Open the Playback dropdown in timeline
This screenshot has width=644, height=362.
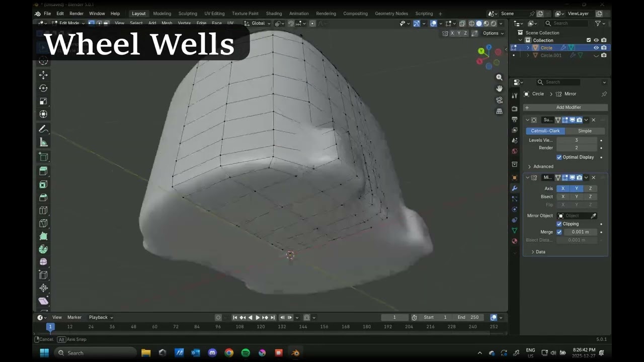tap(101, 317)
